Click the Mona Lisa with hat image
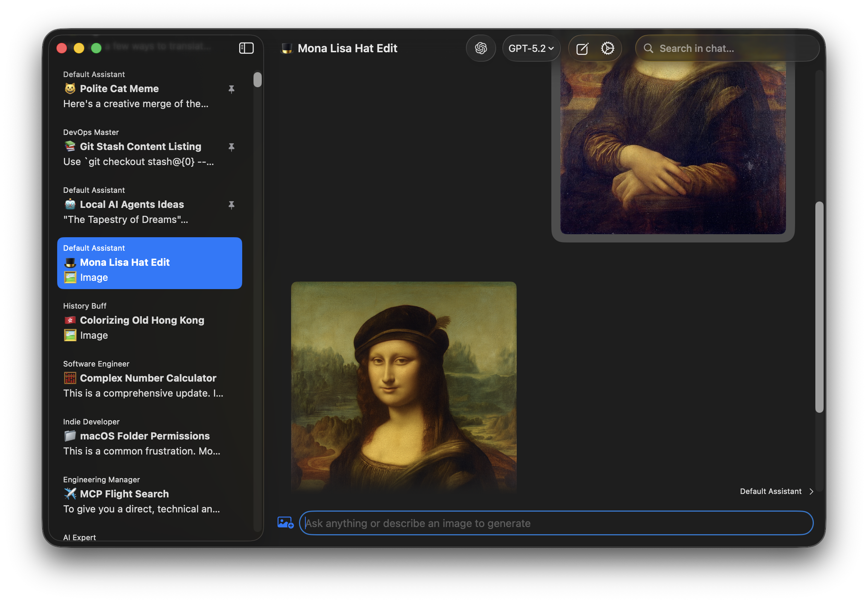868x603 pixels. [x=403, y=385]
